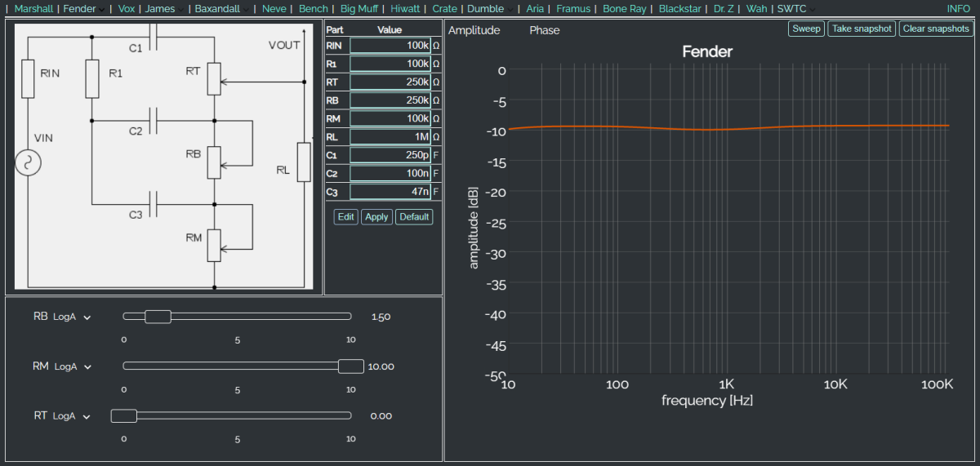980x466 pixels.
Task: Click Edit under the parts table
Action: (x=346, y=217)
